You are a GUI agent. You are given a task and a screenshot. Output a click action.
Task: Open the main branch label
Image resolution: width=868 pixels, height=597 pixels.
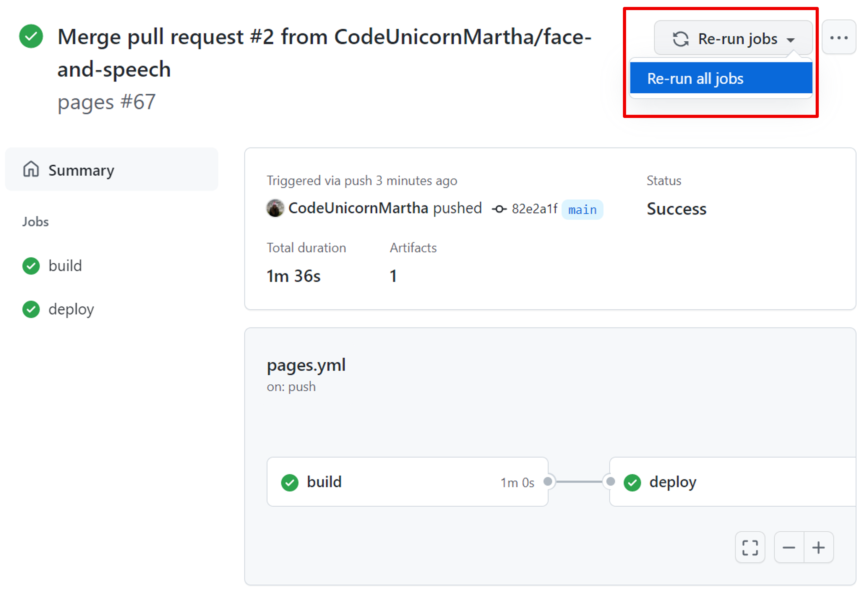click(x=582, y=209)
